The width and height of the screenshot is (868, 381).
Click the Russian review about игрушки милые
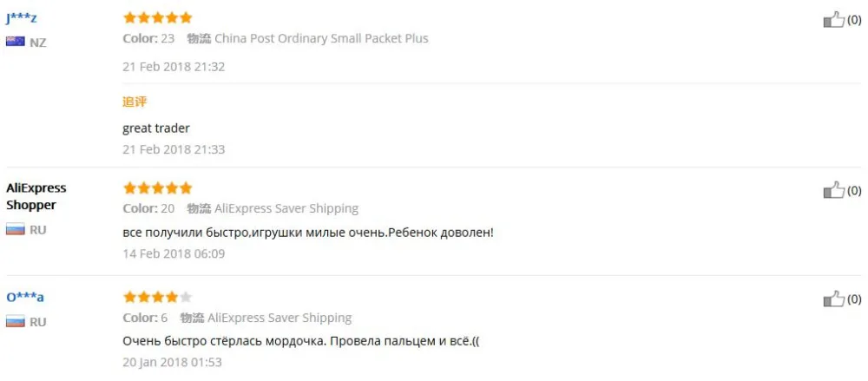point(308,233)
